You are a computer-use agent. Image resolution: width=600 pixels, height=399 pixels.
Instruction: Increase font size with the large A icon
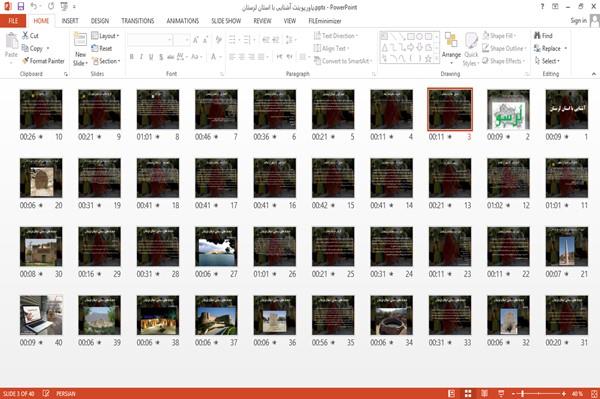(x=196, y=40)
